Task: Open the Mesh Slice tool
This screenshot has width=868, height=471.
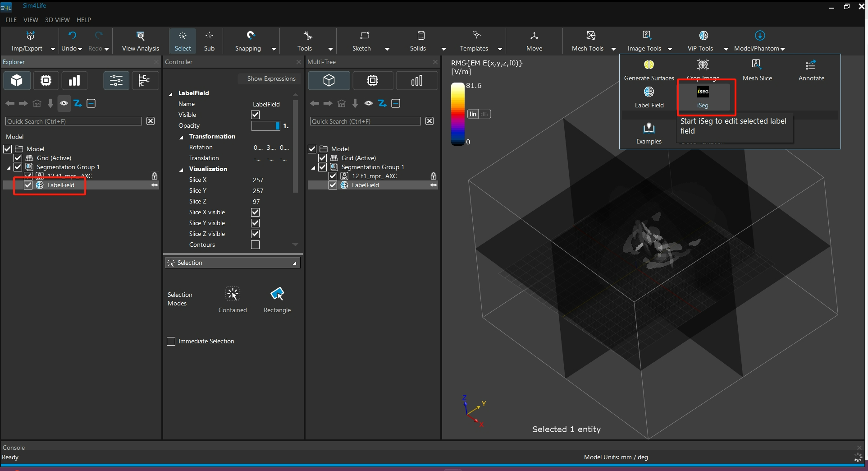Action: (x=757, y=65)
